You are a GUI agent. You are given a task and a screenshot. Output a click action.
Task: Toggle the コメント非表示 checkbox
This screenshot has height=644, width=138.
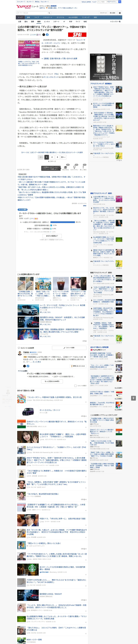tap(75, 386)
